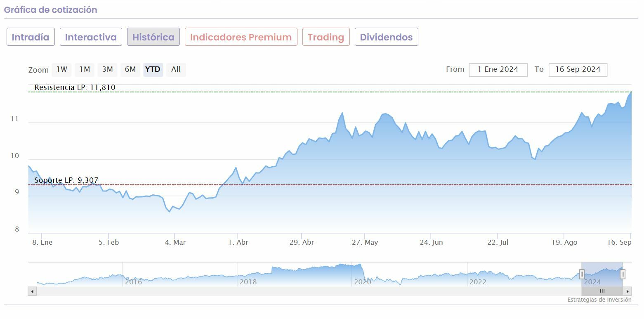This screenshot has height=319, width=644.
Task: Show the full history with All
Action: pyautogui.click(x=176, y=69)
